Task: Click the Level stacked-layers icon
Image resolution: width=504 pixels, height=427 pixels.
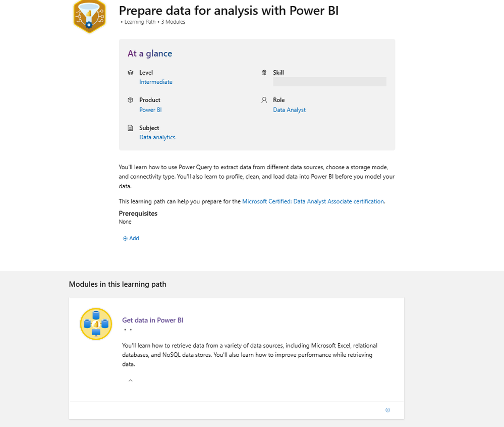Action: (x=131, y=73)
